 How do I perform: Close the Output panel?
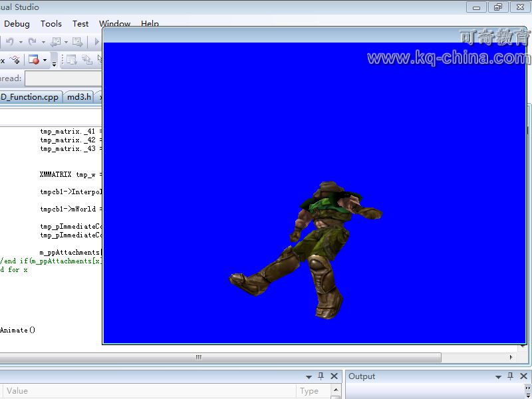tap(523, 376)
